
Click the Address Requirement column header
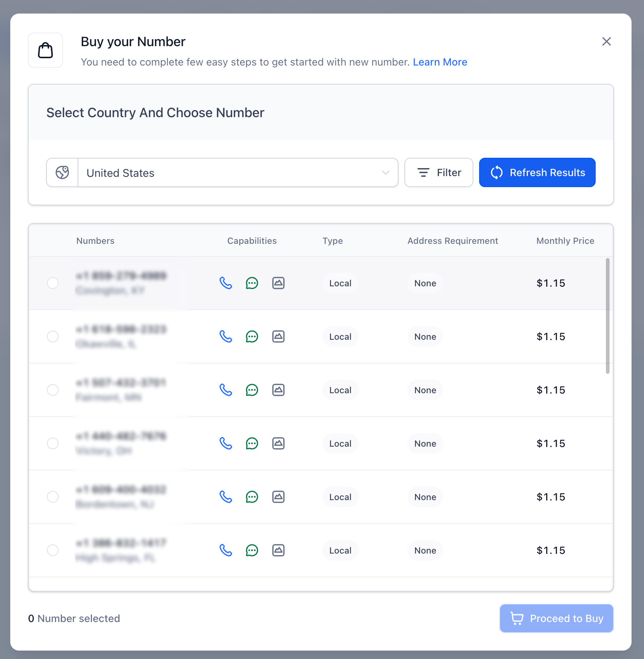453,241
